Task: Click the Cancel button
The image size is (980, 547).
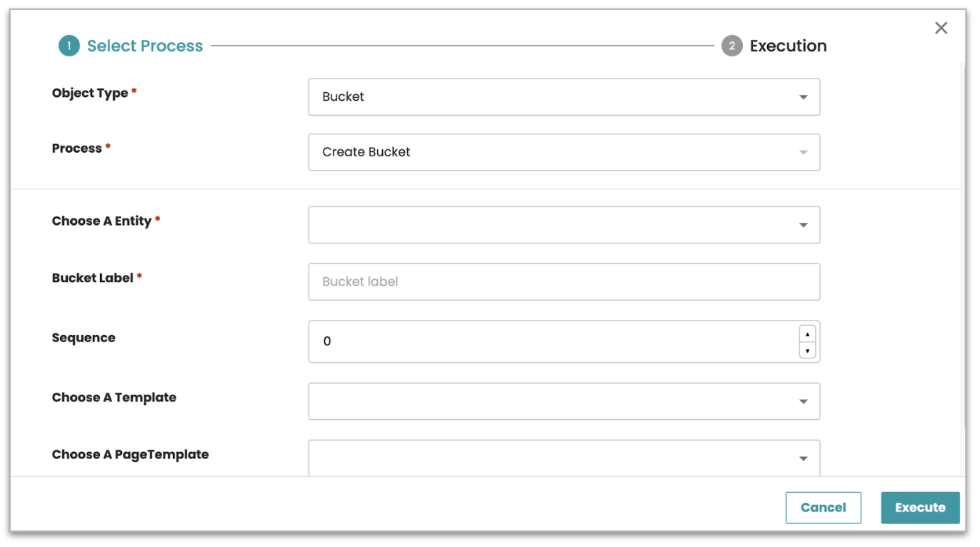Action: pos(823,508)
